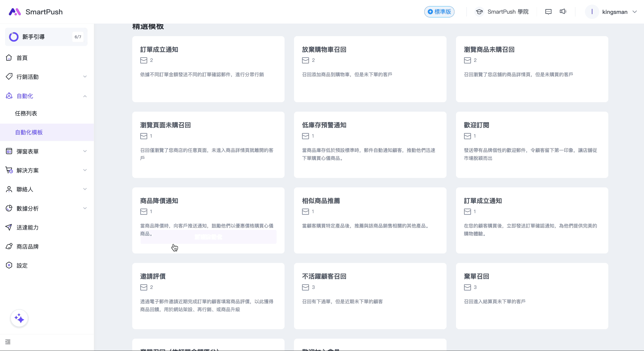
Task: Click the SmartPush logo
Action: 36,12
